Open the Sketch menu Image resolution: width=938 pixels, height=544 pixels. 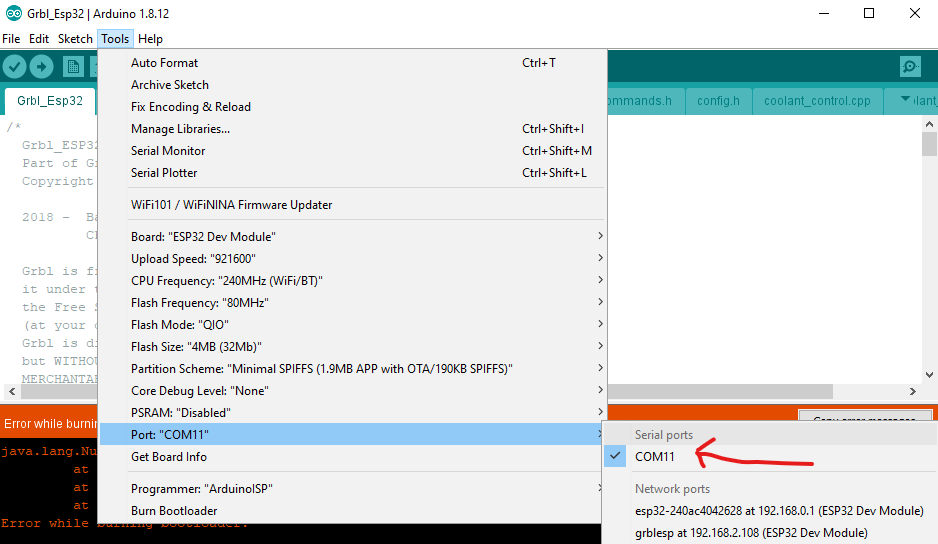click(75, 39)
